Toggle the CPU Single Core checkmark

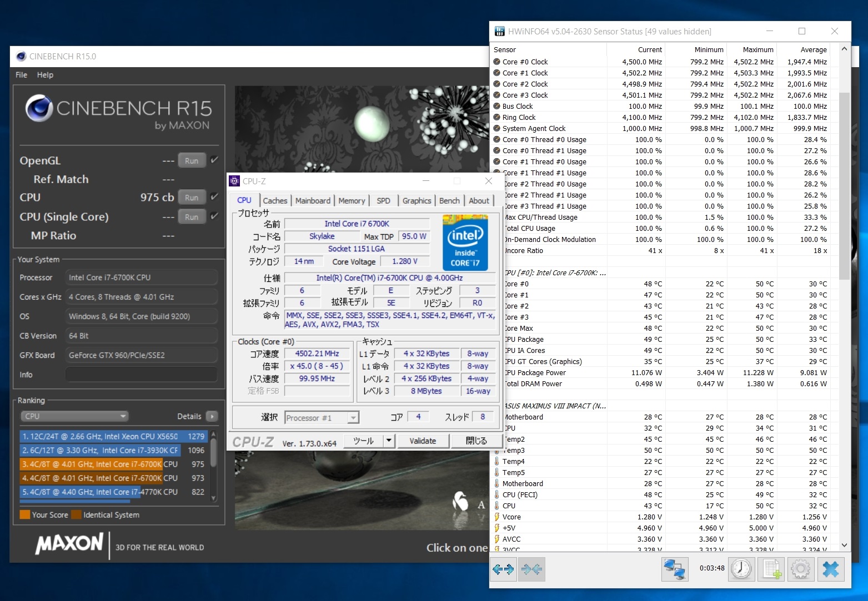tap(214, 216)
